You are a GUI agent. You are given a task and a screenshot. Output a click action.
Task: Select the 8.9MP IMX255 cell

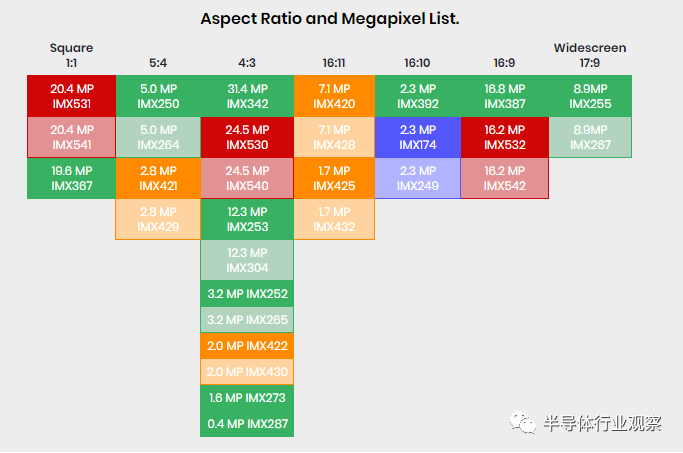[592, 96]
